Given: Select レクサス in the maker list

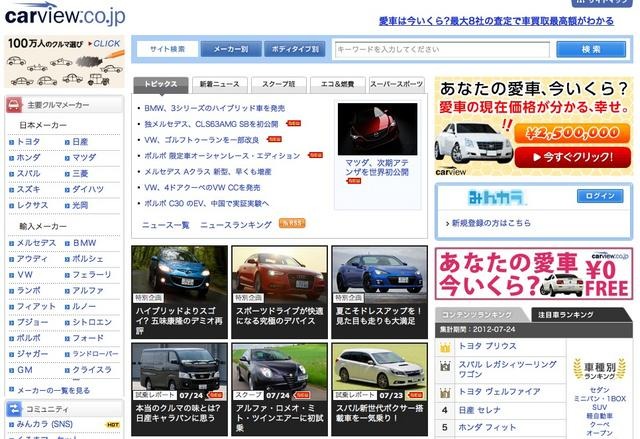Looking at the screenshot, I should tap(32, 205).
